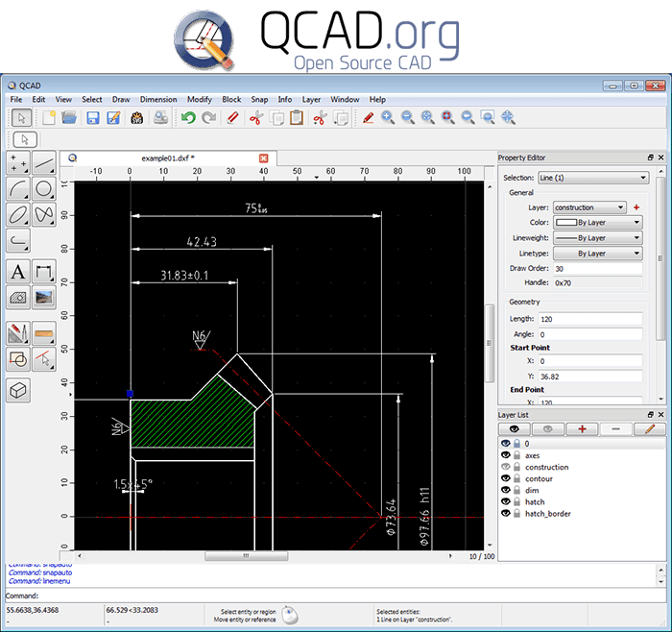Click the drawing area vertical scrollbar thumb
This screenshot has width=672, height=632.
[490, 343]
